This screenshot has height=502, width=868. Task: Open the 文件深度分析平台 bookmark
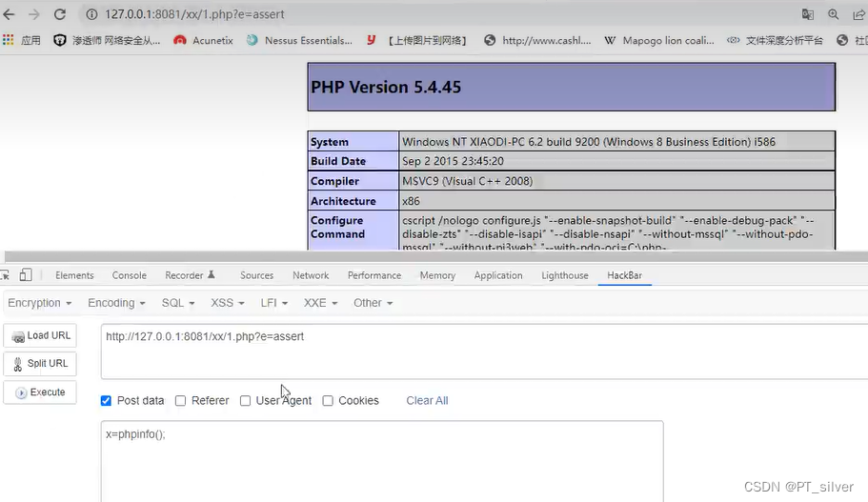pyautogui.click(x=775, y=40)
